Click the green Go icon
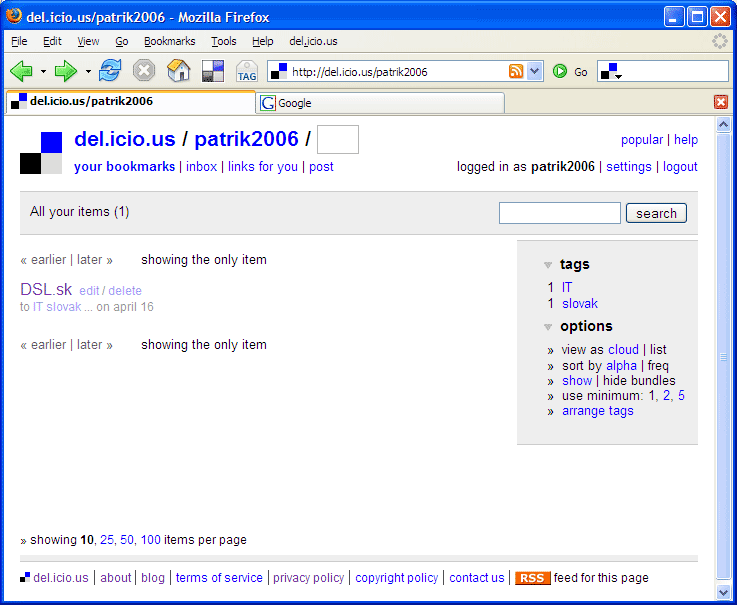The height and width of the screenshot is (605, 737). click(560, 71)
